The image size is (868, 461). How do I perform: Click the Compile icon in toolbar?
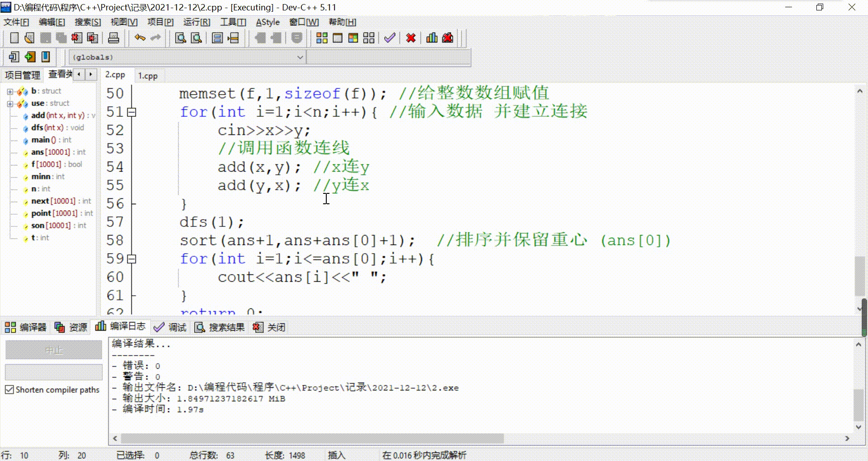point(322,38)
